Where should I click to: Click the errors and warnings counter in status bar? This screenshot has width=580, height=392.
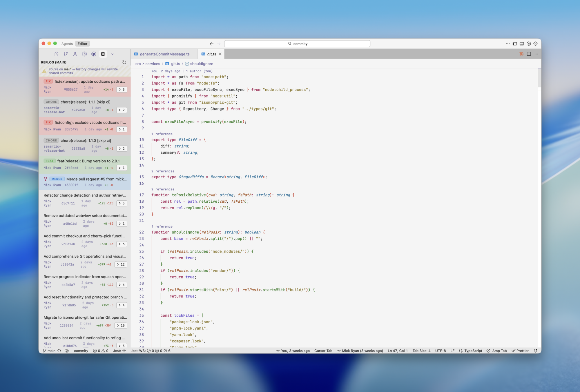click(100, 351)
